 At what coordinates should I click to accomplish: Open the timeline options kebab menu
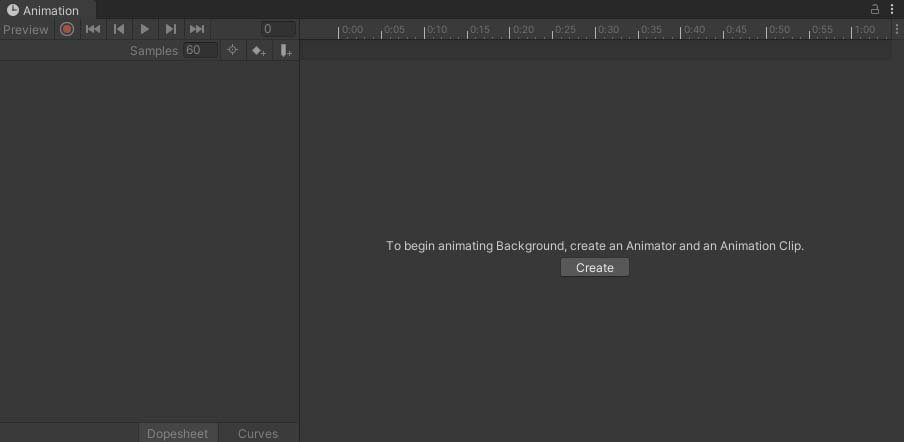click(897, 29)
